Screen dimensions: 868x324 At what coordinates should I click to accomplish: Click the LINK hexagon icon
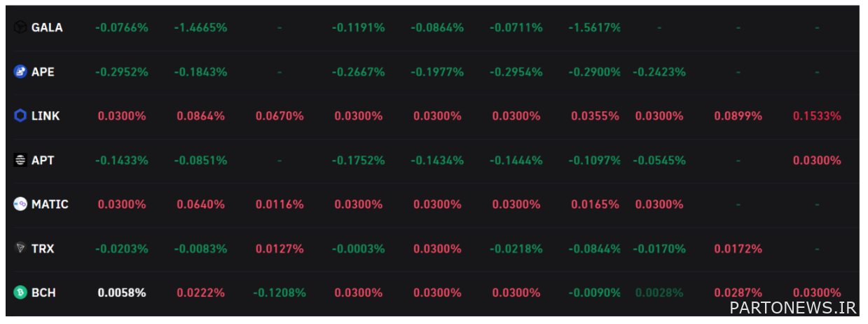pos(20,116)
